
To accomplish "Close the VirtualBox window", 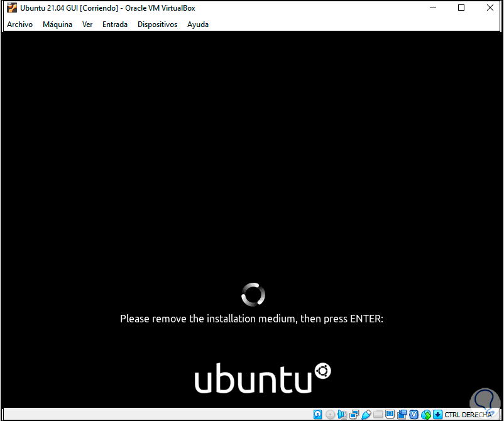I will click(x=490, y=8).
